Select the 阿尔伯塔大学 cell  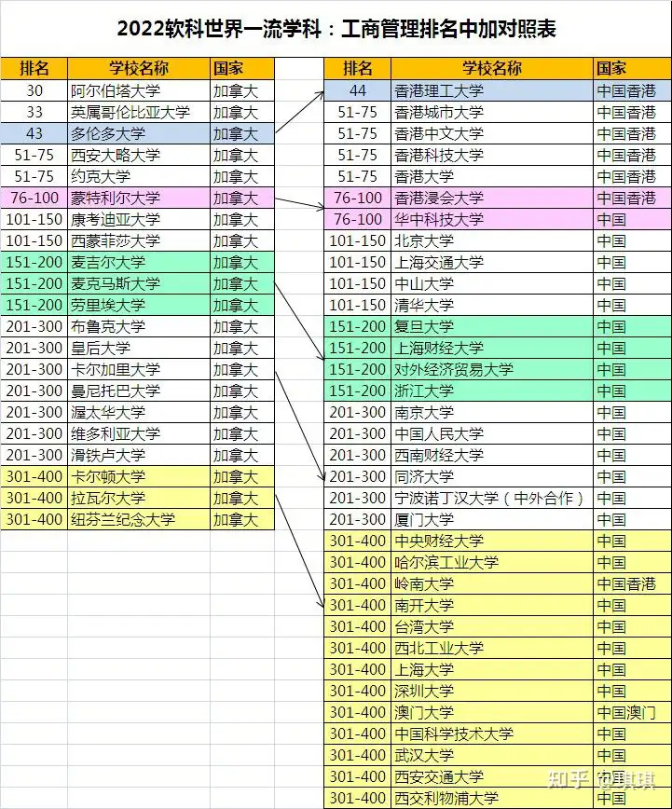(138, 90)
